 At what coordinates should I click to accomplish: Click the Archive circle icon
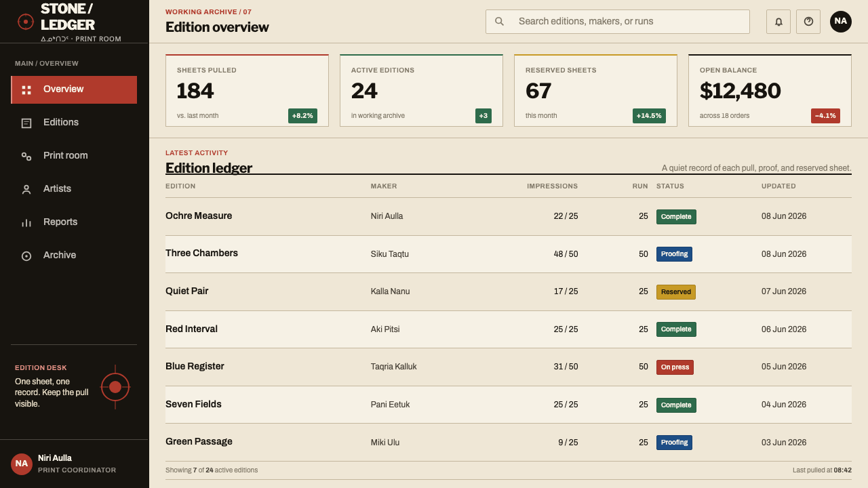click(26, 256)
